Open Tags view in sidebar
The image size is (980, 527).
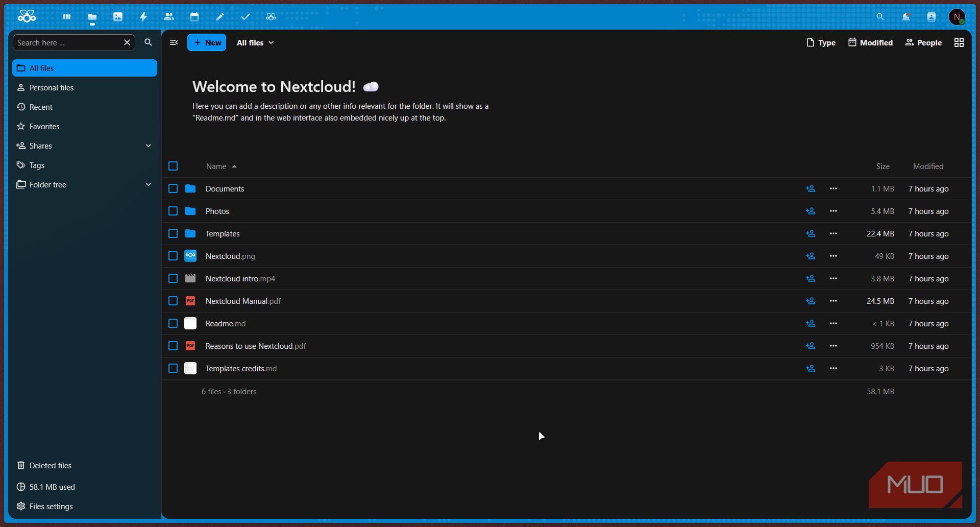pyautogui.click(x=85, y=165)
